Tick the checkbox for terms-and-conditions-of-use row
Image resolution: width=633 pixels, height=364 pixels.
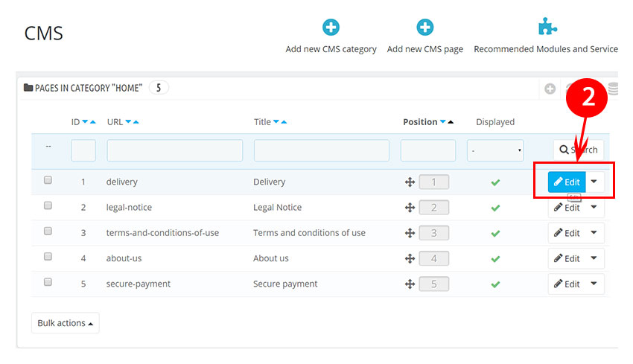(48, 232)
